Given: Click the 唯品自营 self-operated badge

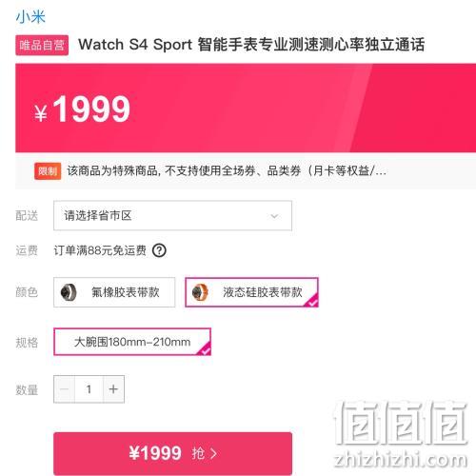Looking at the screenshot, I should [x=42, y=45].
